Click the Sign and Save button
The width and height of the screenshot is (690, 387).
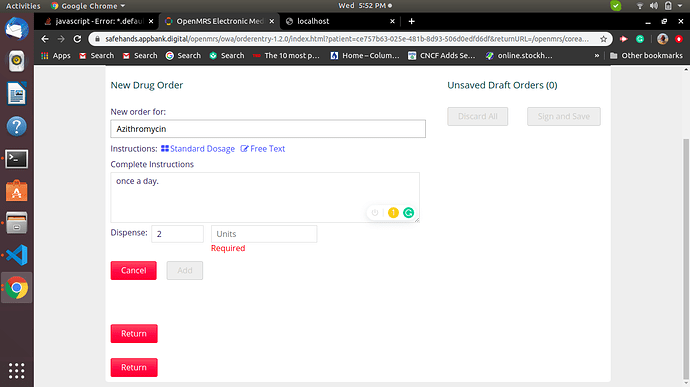(x=564, y=116)
